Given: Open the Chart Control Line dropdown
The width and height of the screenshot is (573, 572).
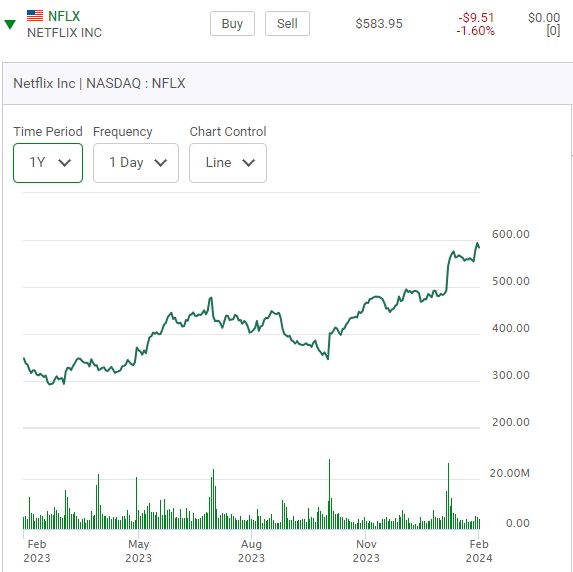Looking at the screenshot, I should [x=228, y=163].
